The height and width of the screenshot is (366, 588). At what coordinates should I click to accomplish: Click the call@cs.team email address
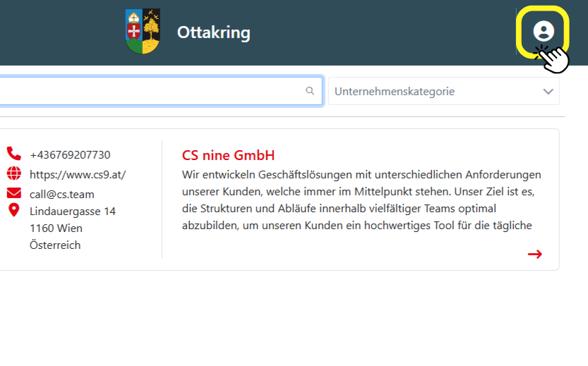tap(62, 194)
